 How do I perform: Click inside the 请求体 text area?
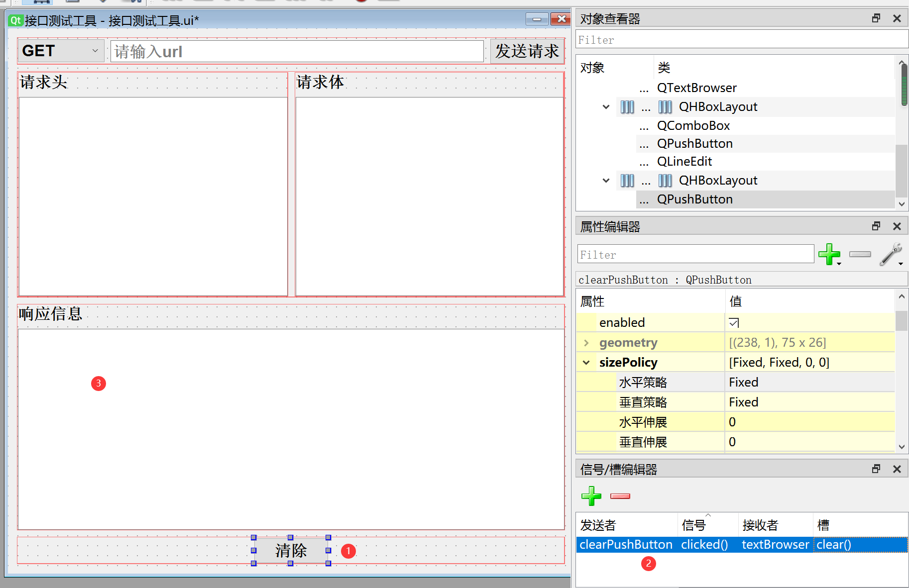tap(430, 196)
